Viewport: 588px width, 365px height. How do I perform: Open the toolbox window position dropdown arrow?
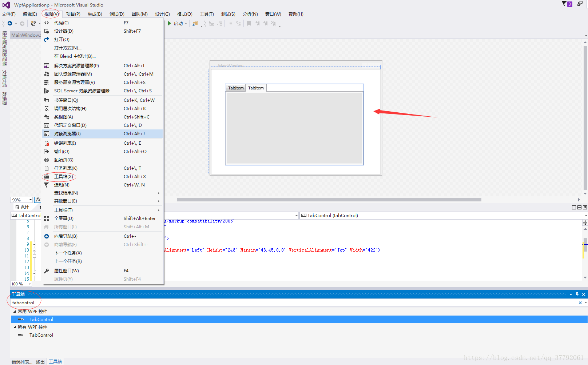(571, 294)
